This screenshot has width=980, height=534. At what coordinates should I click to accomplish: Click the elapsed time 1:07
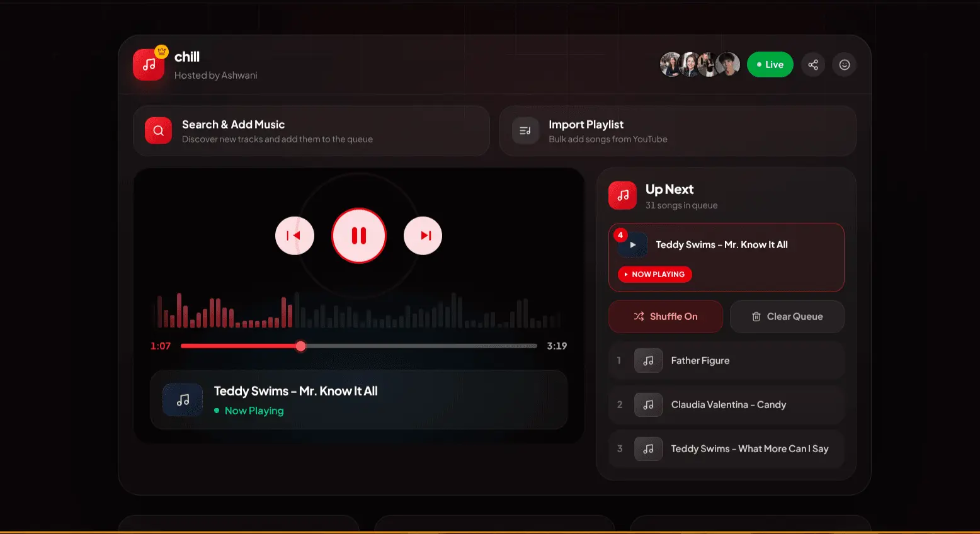tap(161, 346)
